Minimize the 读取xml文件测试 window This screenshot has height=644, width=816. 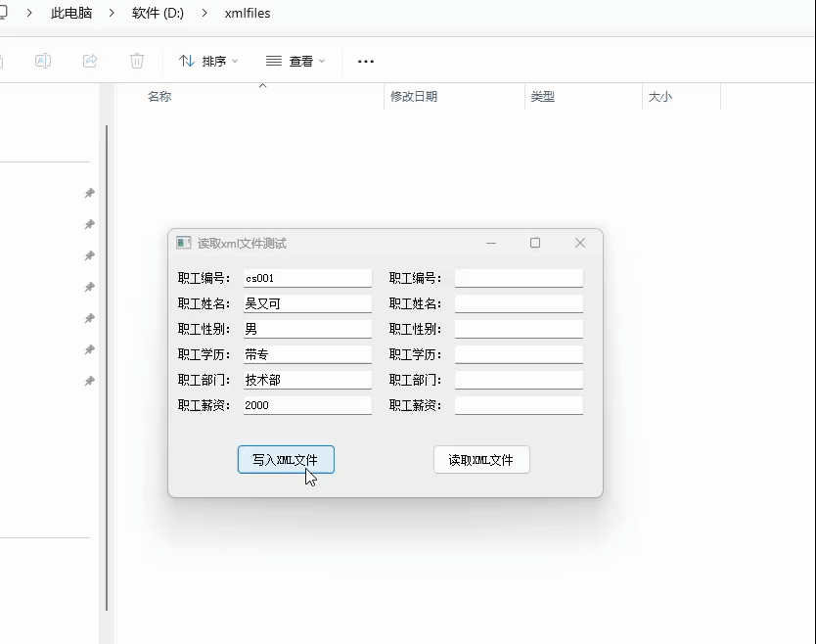tap(491, 243)
